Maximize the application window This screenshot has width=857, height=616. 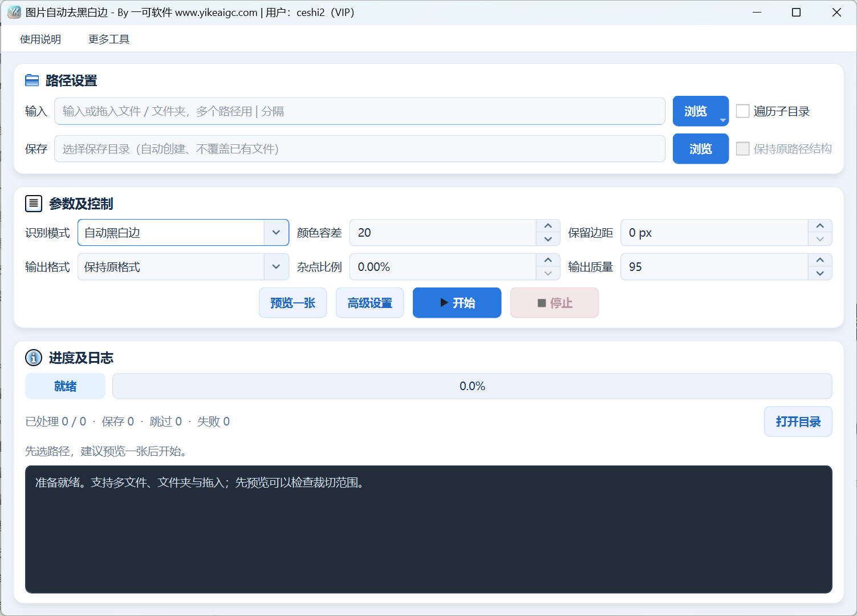(797, 12)
